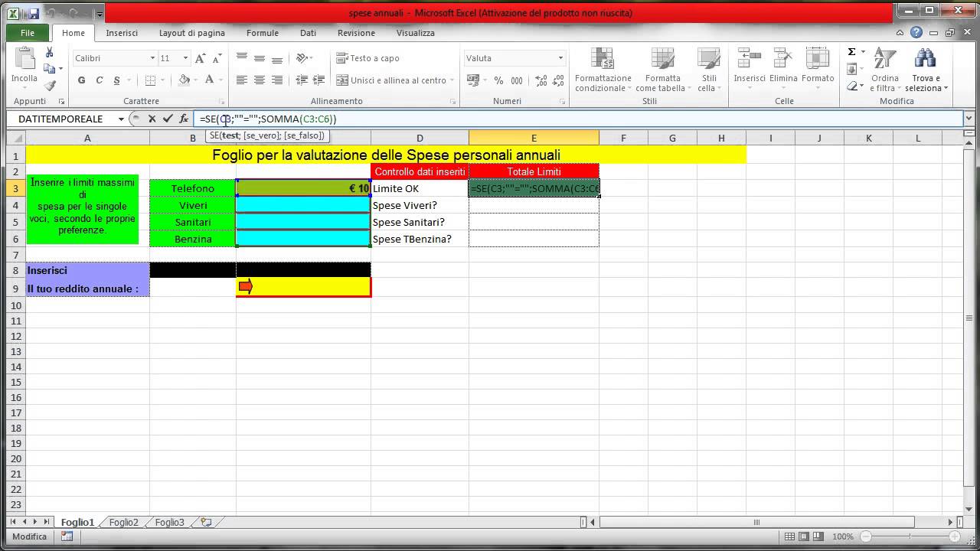Open Trova e seleziona menu
Viewport: 980px width, 551px height.
click(926, 70)
